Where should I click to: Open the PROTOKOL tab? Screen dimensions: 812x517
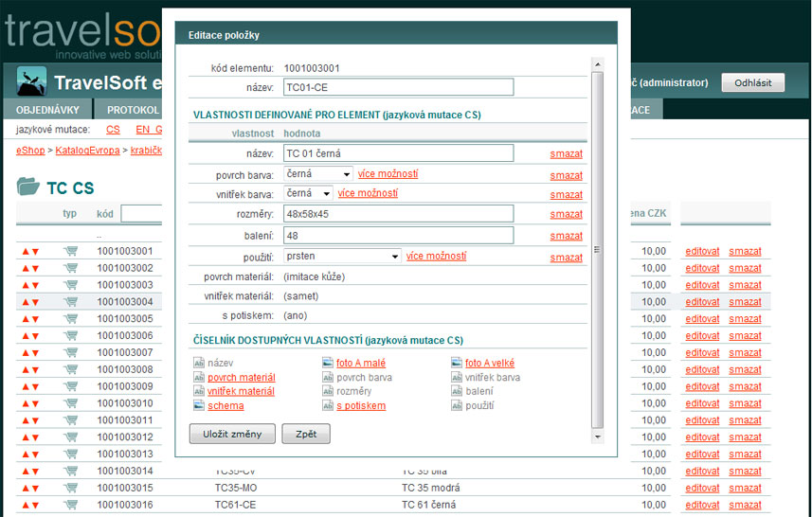coord(133,110)
